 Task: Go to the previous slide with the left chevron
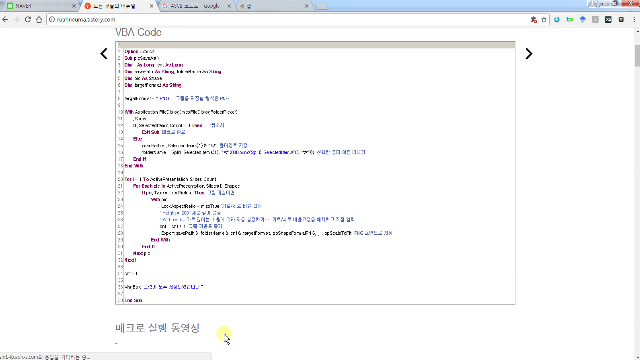pos(104,53)
